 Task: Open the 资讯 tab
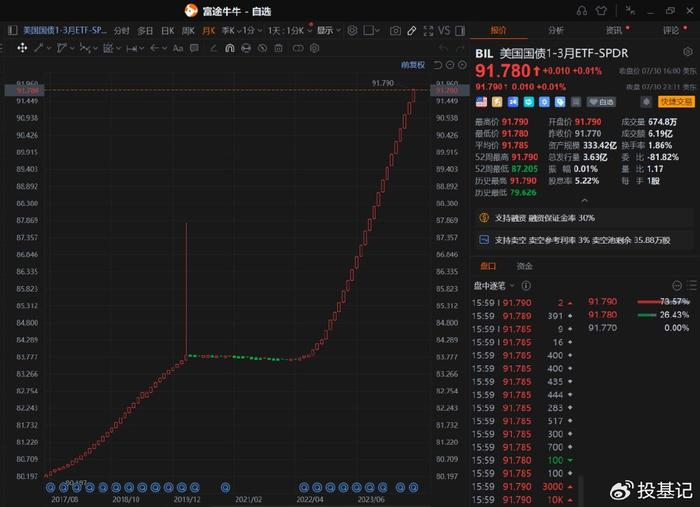[613, 30]
